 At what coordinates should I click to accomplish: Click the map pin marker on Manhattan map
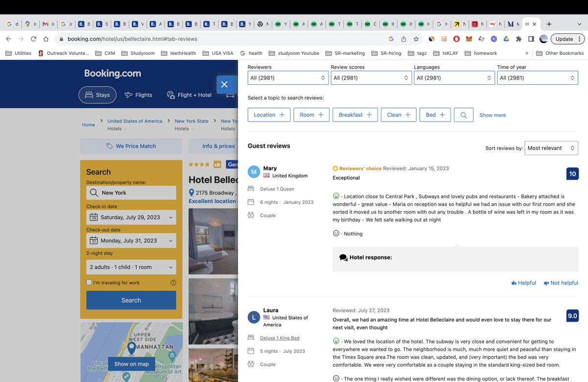pyautogui.click(x=131, y=348)
